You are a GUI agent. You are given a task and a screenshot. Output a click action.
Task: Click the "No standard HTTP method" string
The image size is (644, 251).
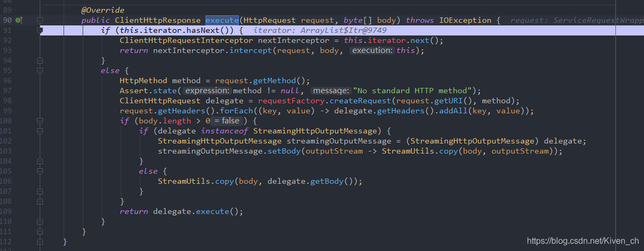[413, 91]
